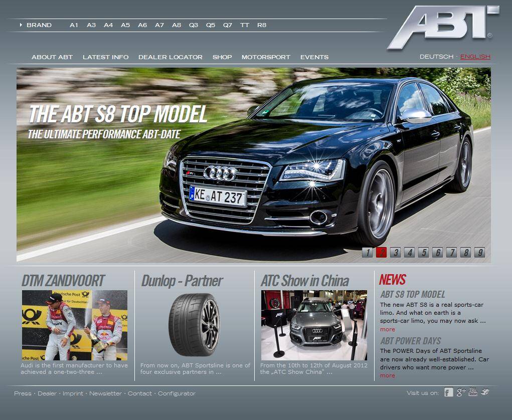The width and height of the screenshot is (512, 420).
Task: Open the Press footer link
Action: [x=23, y=393]
